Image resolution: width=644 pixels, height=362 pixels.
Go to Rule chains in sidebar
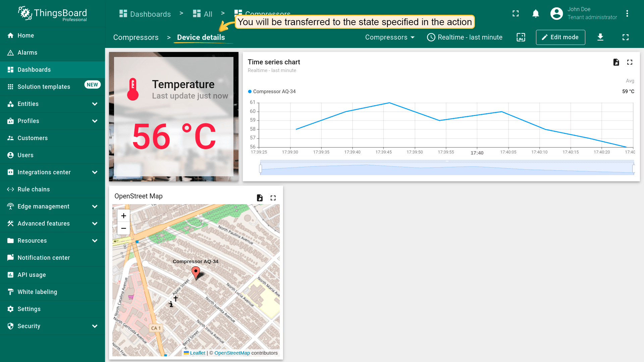pyautogui.click(x=34, y=189)
